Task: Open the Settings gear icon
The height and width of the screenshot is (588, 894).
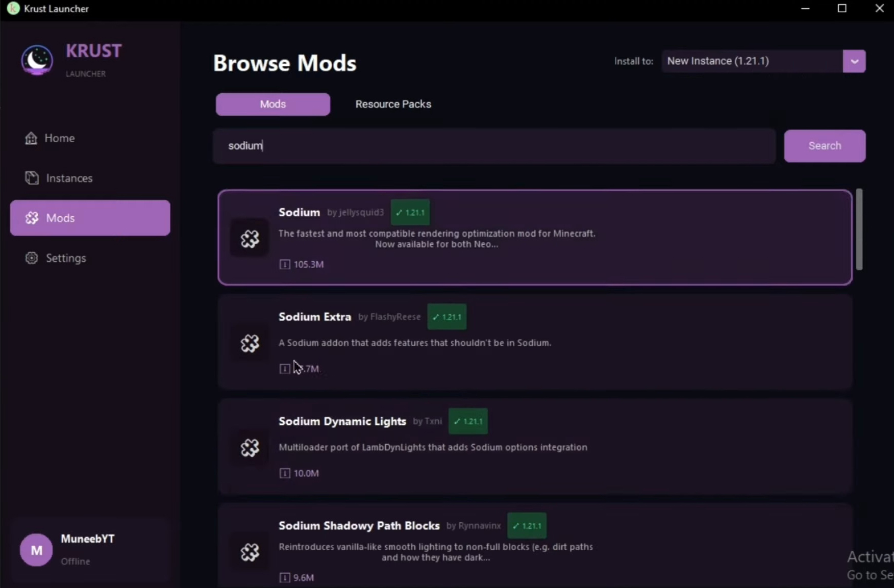Action: 32,258
